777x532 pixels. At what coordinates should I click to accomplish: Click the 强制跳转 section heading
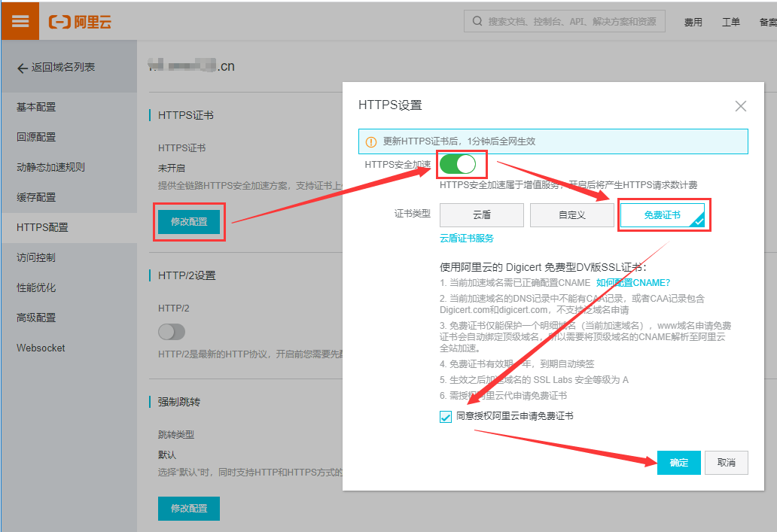click(179, 403)
